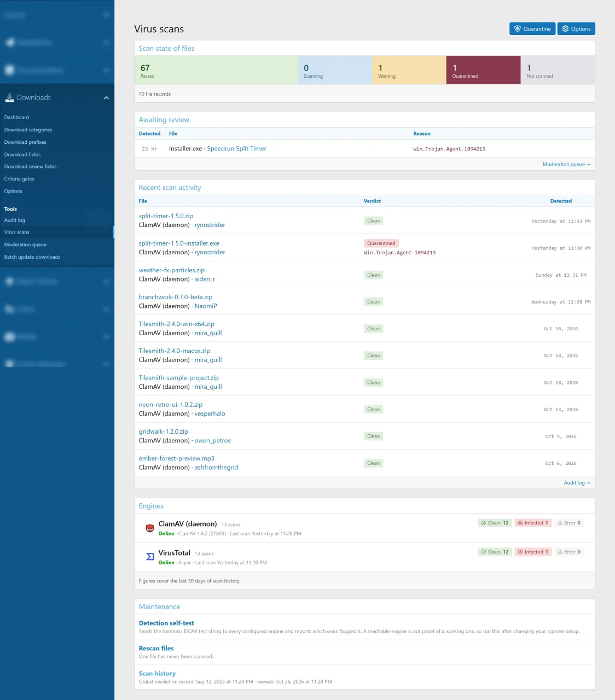Run the Detection self-test
615x700 pixels.
coord(166,623)
